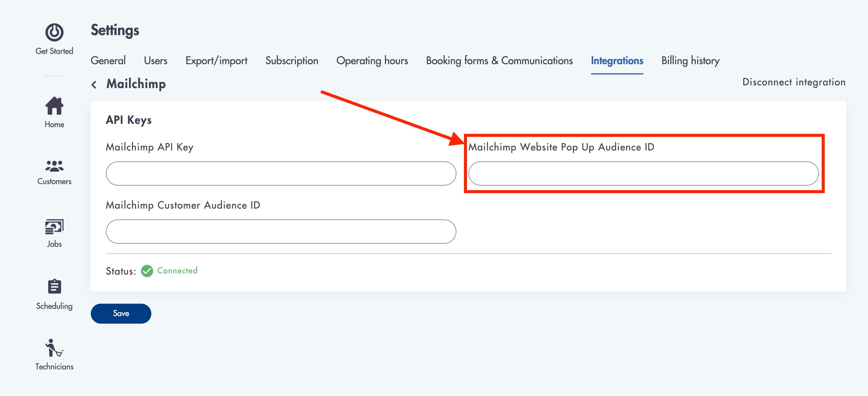Open Technicians via worker icon
This screenshot has width=868, height=396.
coord(54,348)
